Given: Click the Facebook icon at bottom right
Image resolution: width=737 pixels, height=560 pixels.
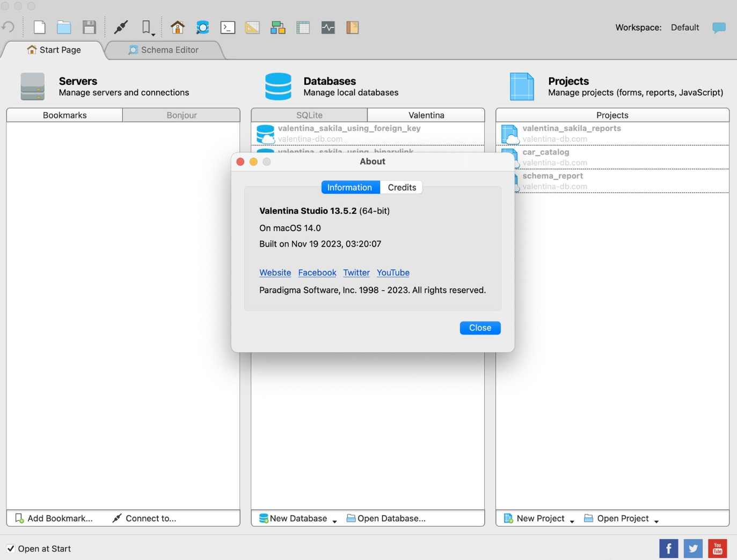Looking at the screenshot, I should coord(668,548).
